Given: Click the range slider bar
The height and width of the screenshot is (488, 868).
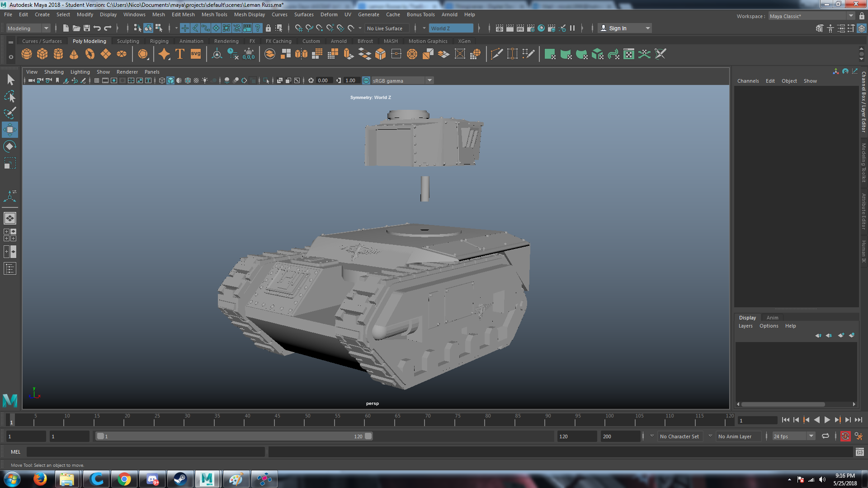Looking at the screenshot, I should tap(234, 436).
